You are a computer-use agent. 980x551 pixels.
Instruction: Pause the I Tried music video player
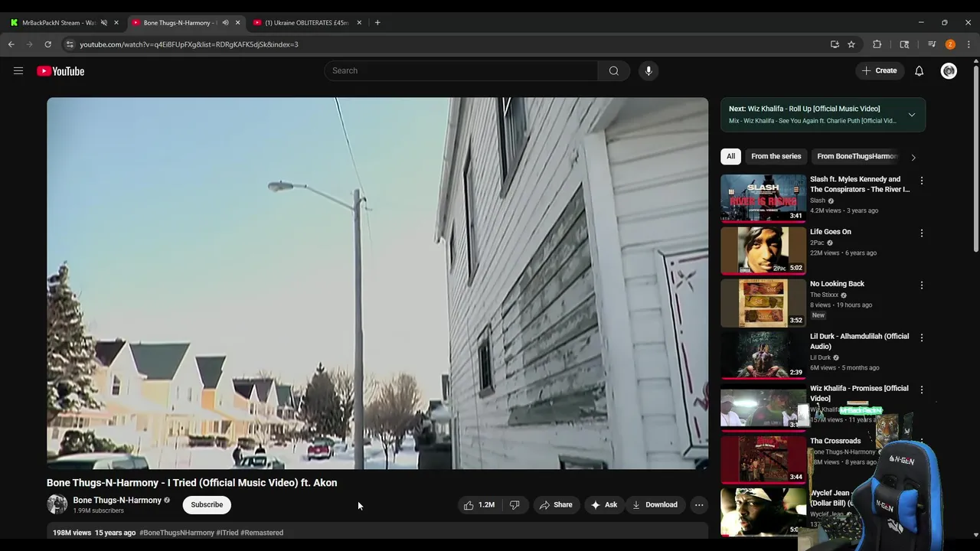coord(377,283)
